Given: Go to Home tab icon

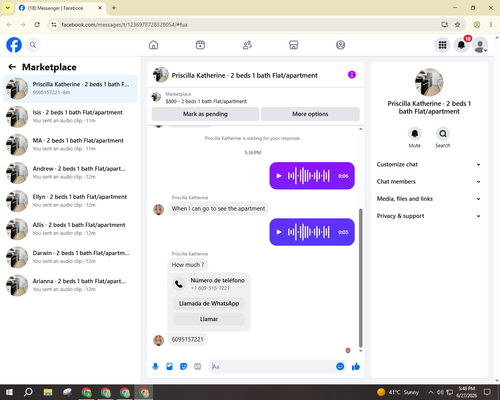Looking at the screenshot, I should [x=153, y=45].
